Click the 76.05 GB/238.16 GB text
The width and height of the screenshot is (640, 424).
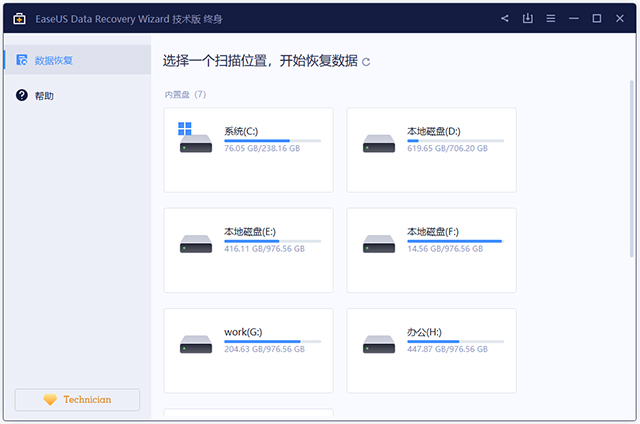262,149
